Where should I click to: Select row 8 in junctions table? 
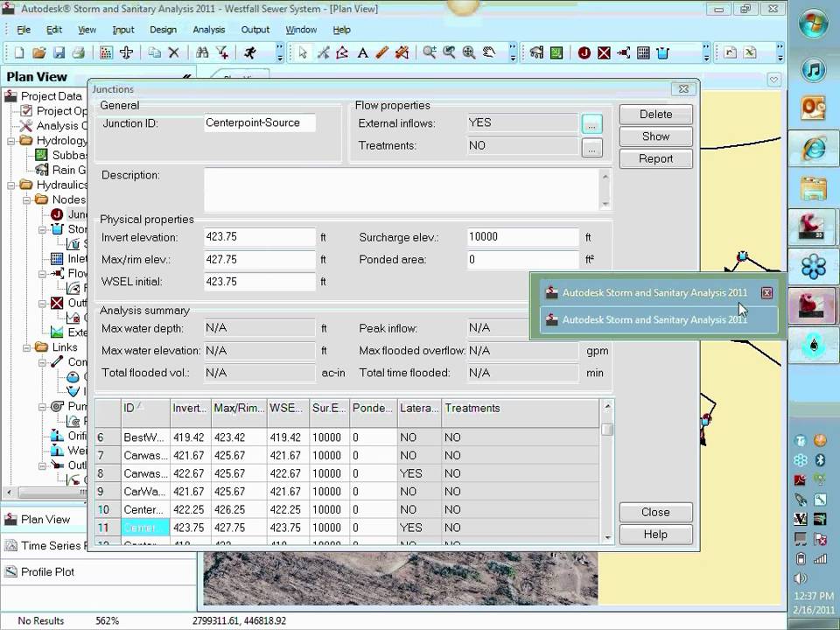point(347,473)
